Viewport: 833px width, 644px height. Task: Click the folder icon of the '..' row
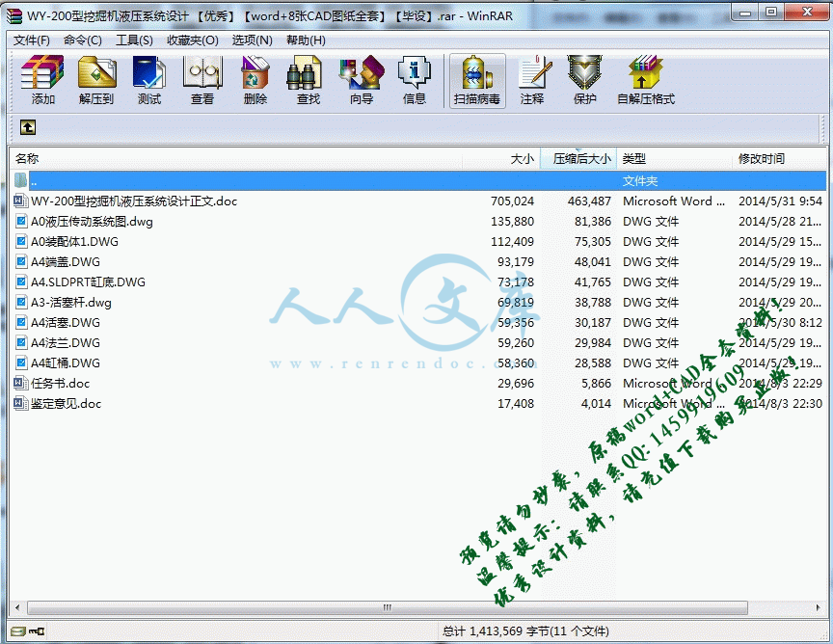pos(20,180)
